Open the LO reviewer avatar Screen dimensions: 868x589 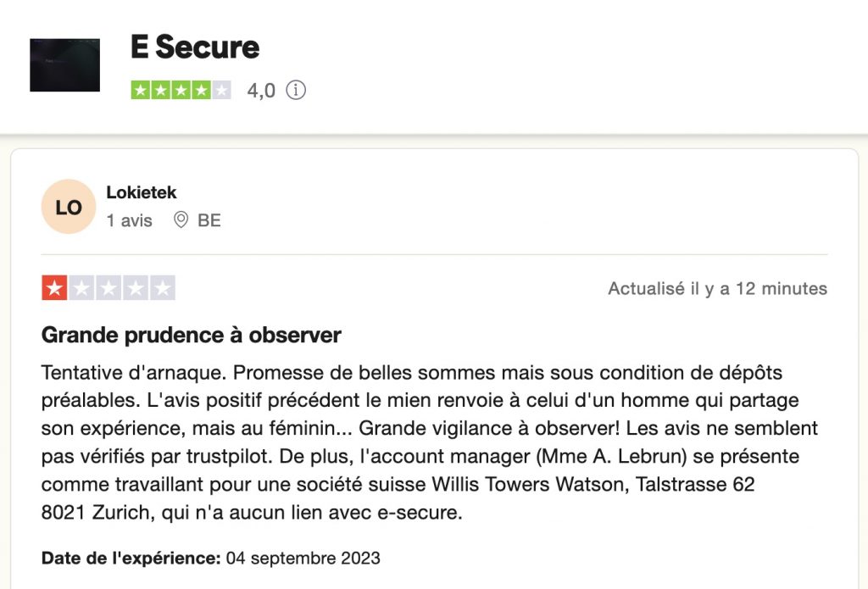[x=69, y=207]
